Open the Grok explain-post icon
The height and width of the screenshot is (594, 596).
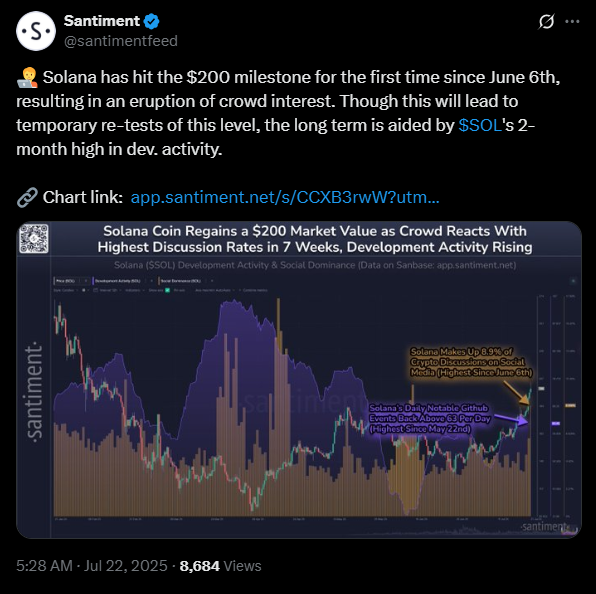point(546,21)
